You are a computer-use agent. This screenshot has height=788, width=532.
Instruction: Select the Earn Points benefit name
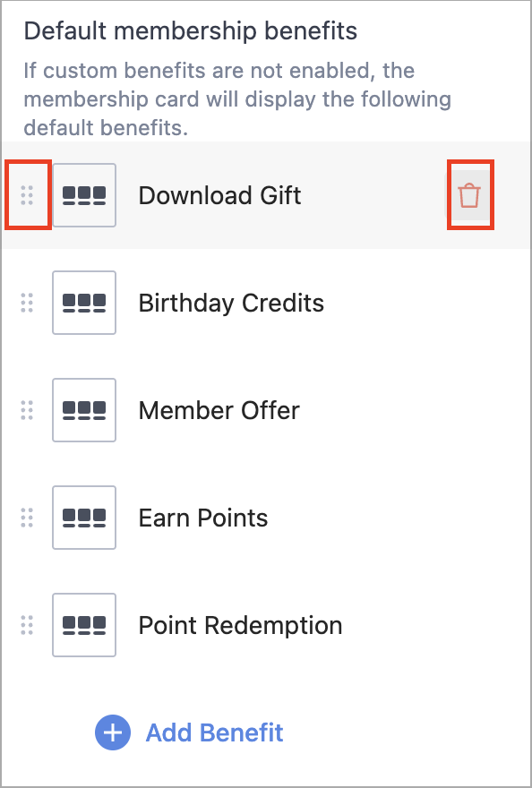pyautogui.click(x=203, y=518)
